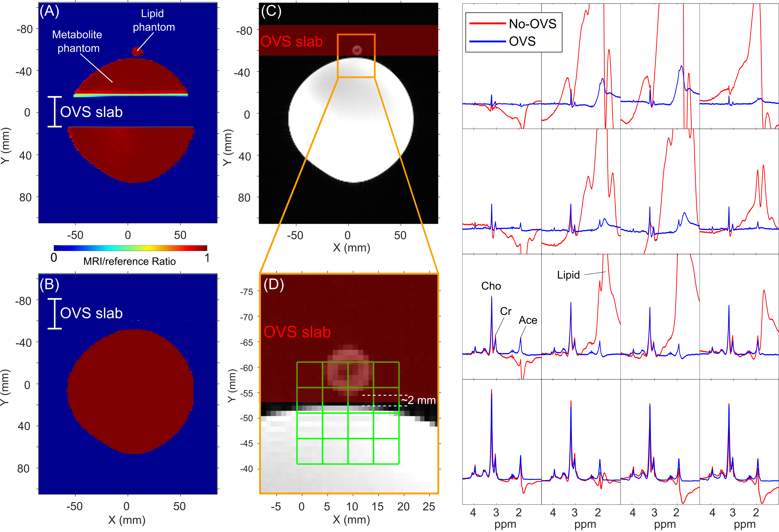Click the Lipid annotation in the spectra grid
This screenshot has width=779, height=532.
568,275
